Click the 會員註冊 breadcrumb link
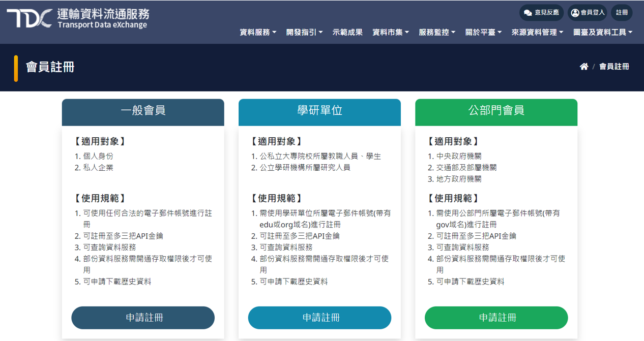 click(614, 67)
